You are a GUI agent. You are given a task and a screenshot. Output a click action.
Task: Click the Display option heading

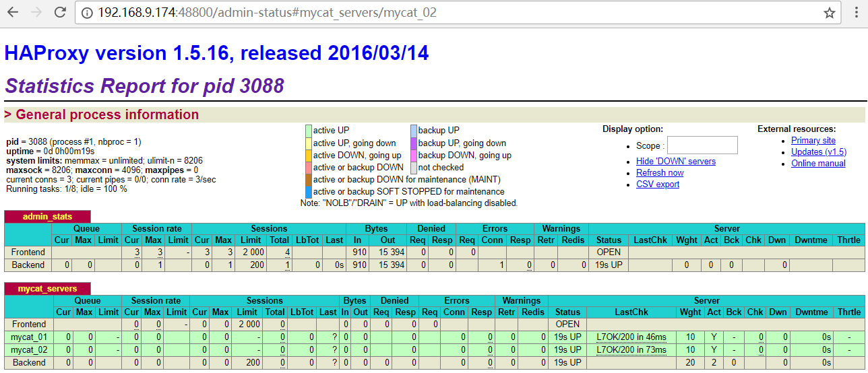coord(633,129)
